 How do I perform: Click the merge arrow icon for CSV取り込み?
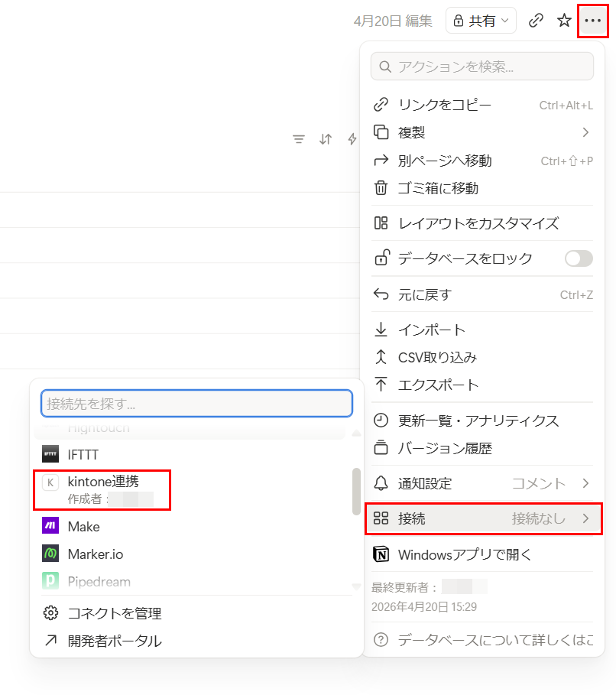point(381,357)
